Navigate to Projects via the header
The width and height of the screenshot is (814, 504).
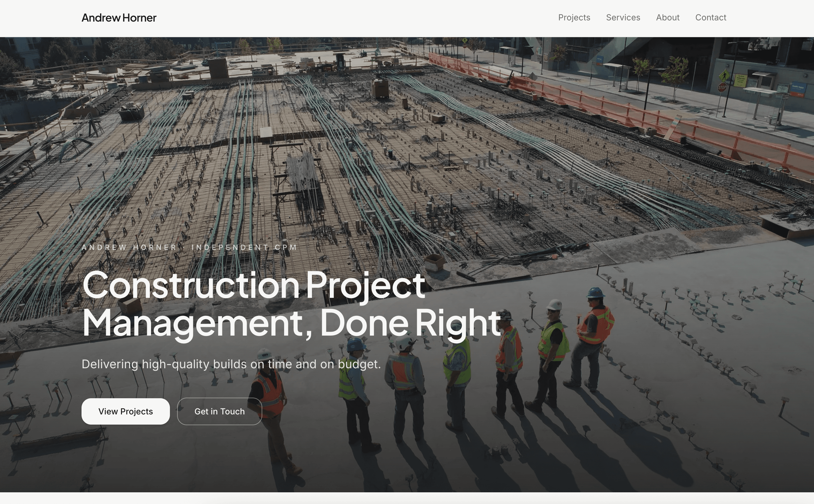tap(574, 17)
